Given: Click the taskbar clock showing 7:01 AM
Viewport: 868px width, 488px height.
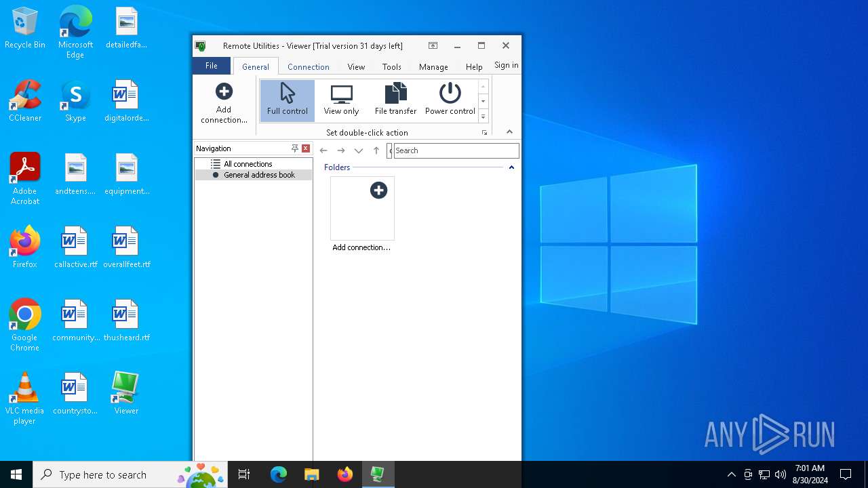Looking at the screenshot, I should (x=810, y=474).
